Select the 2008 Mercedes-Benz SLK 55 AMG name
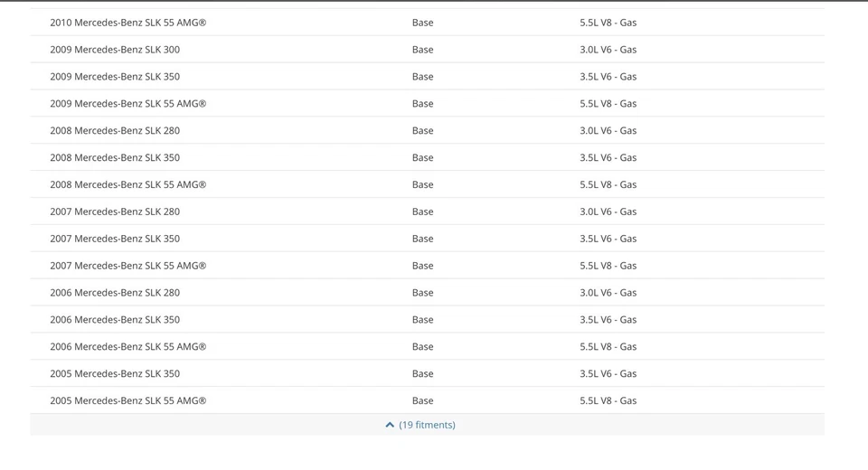868x470 pixels. pos(127,185)
